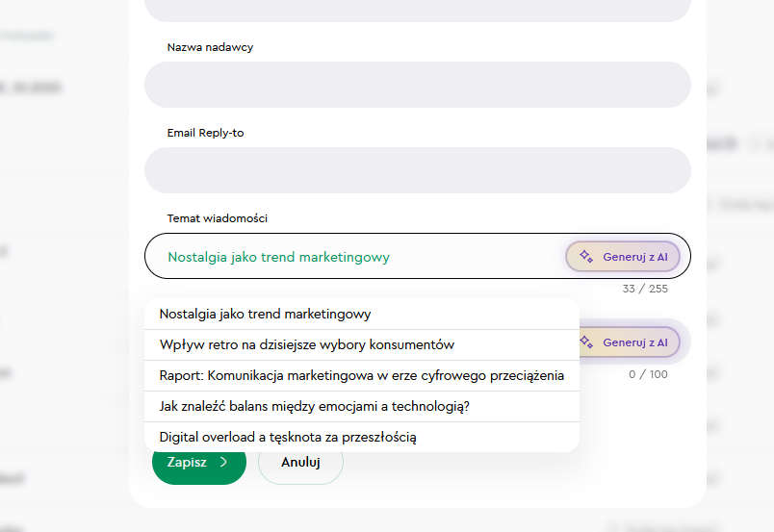The width and height of the screenshot is (774, 532).
Task: Click the "Nazwa nadawcy" field label
Action: pos(210,47)
